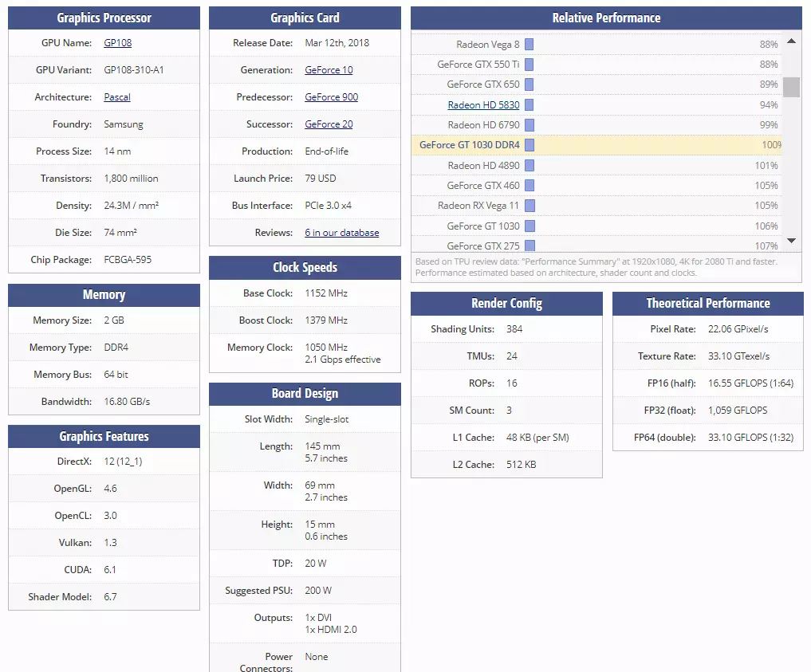The height and width of the screenshot is (672, 811).
Task: Click the 'Board Design' section header
Action: tap(305, 394)
